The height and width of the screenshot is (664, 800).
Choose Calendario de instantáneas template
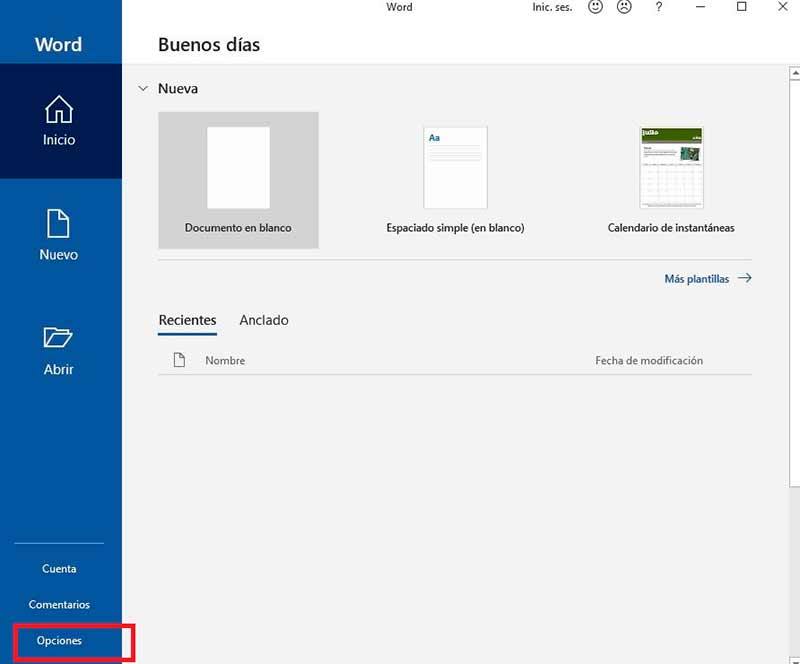671,180
